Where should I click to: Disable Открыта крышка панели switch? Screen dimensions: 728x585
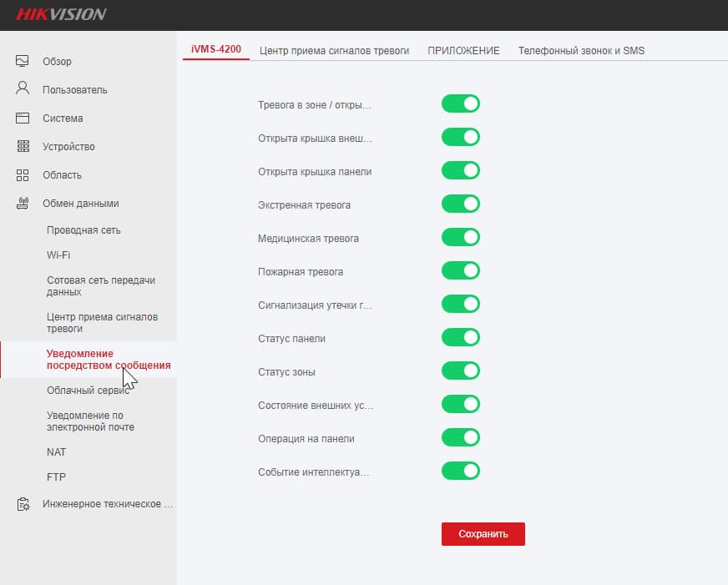click(x=460, y=171)
